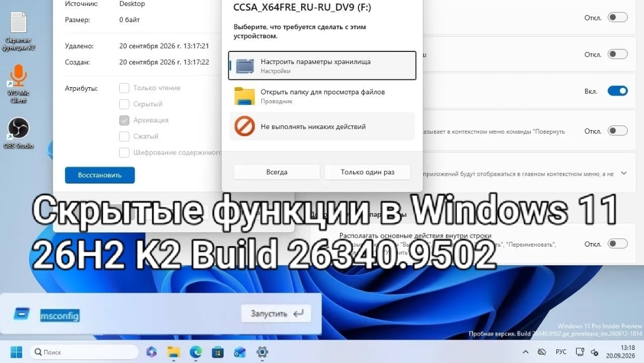Toggle Архивация attribute checkbox
Image resolution: width=644 pixels, height=363 pixels.
tap(124, 120)
